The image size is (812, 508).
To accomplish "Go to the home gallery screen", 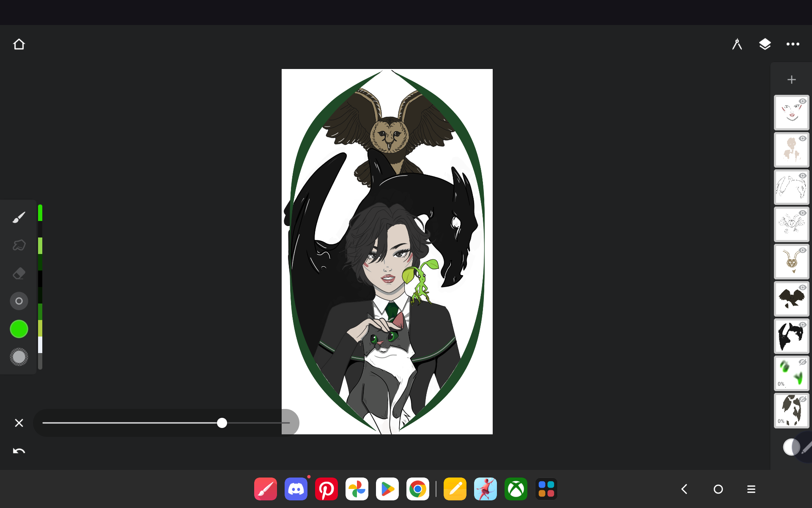I will (x=19, y=44).
